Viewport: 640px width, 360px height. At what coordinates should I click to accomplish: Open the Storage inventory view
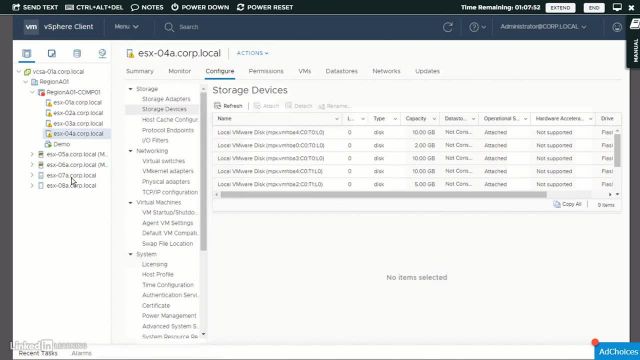coord(77,53)
